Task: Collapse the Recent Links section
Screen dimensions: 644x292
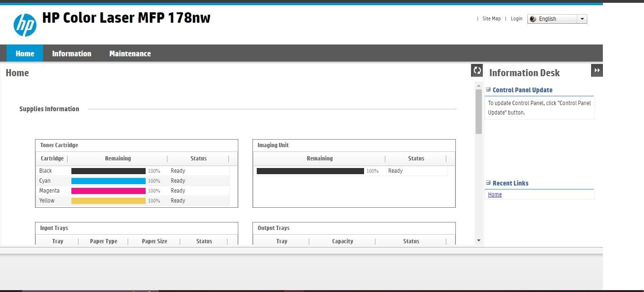Action: pos(488,183)
